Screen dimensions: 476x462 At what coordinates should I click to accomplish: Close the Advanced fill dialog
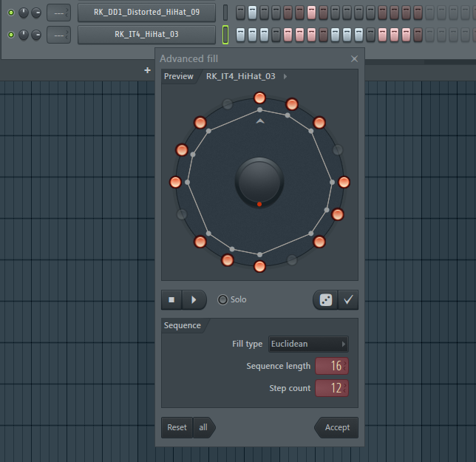pyautogui.click(x=354, y=59)
